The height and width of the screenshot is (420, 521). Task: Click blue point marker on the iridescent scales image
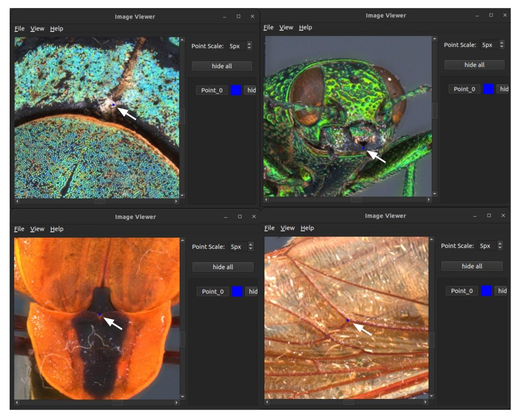pyautogui.click(x=113, y=105)
